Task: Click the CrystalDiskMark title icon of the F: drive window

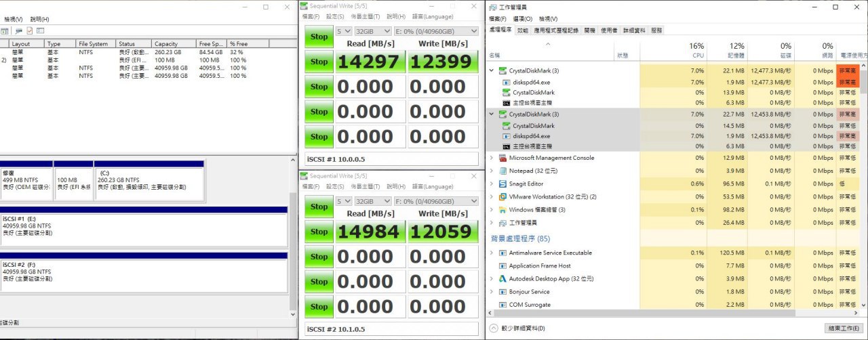Action: point(304,175)
